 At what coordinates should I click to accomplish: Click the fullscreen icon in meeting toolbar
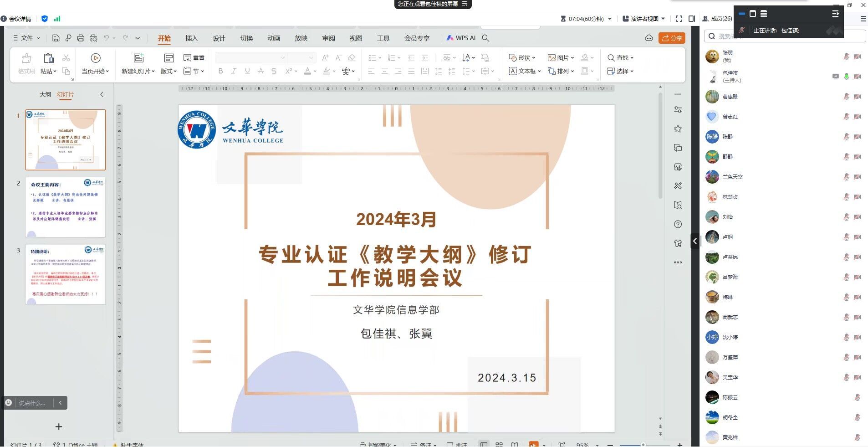pos(679,19)
